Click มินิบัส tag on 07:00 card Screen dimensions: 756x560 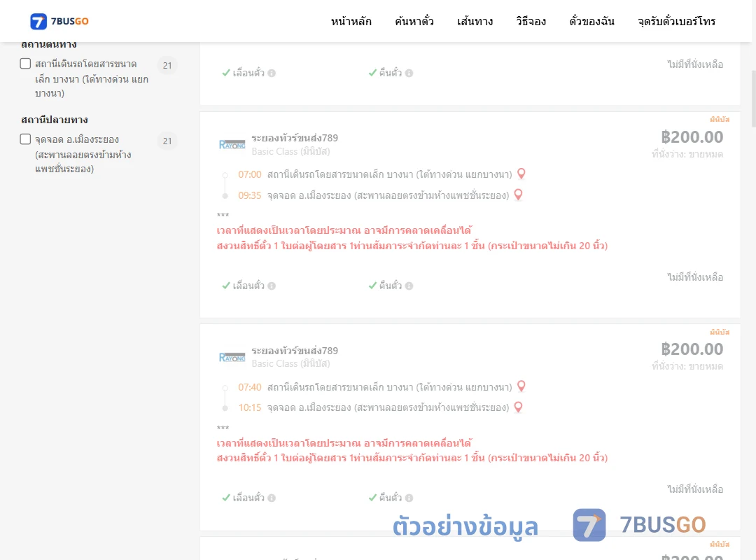(x=720, y=119)
